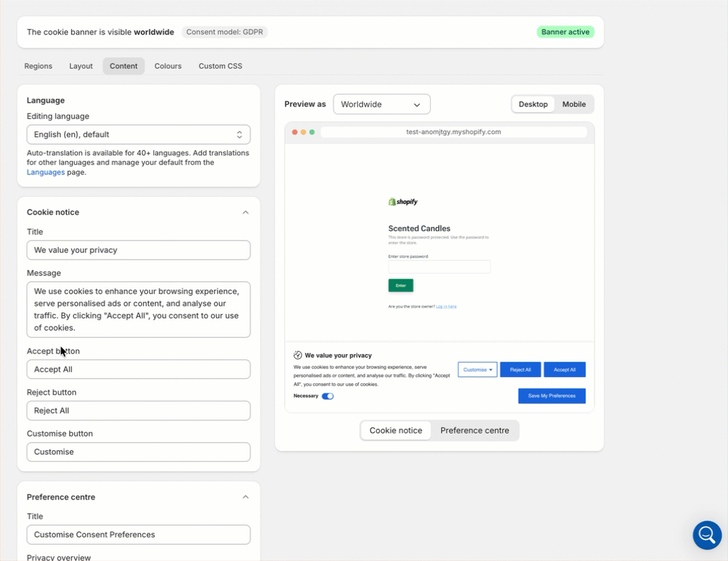Open the Editing language dropdown
728x561 pixels.
[x=138, y=135]
